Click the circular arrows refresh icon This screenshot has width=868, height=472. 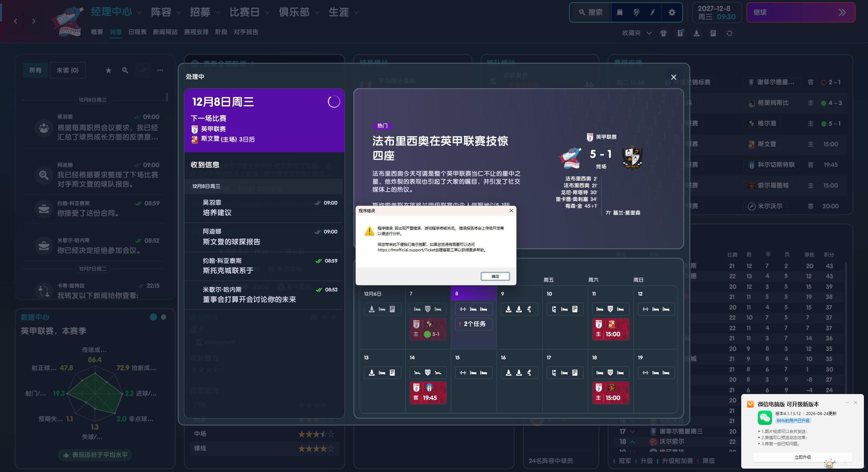coord(730,33)
